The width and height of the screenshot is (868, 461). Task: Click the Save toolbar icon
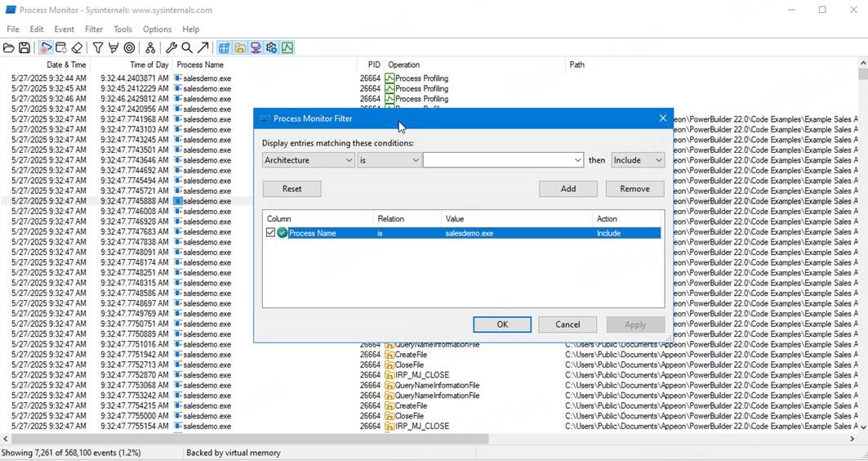24,47
